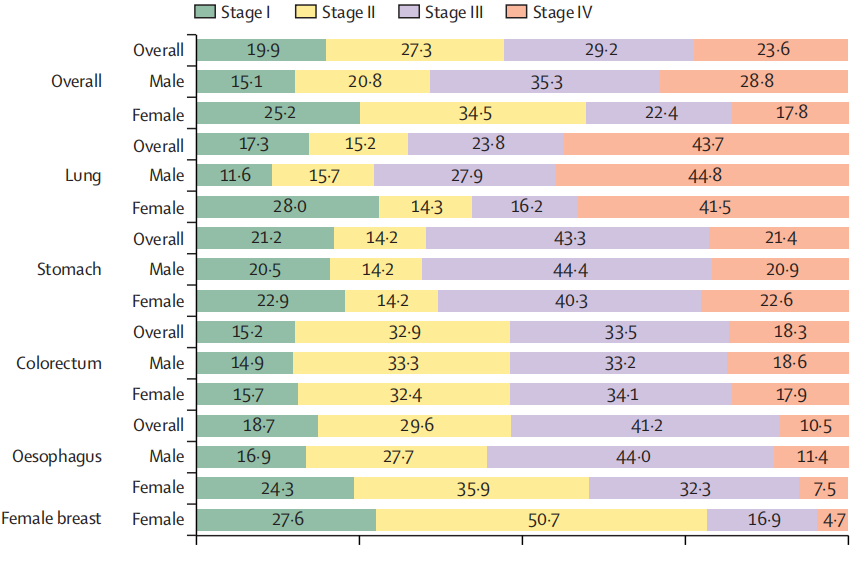The image size is (867, 578).
Task: Click the 33·3 Stage II bar segment
Action: point(401,364)
